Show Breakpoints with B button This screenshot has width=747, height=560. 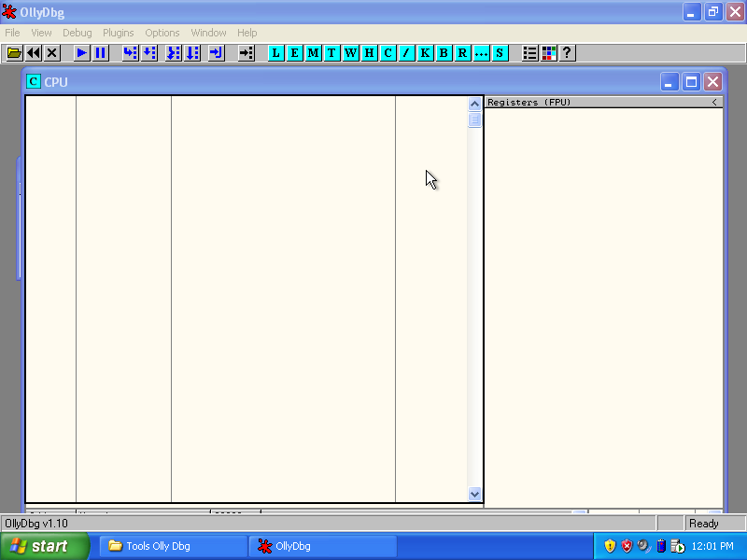tap(444, 53)
